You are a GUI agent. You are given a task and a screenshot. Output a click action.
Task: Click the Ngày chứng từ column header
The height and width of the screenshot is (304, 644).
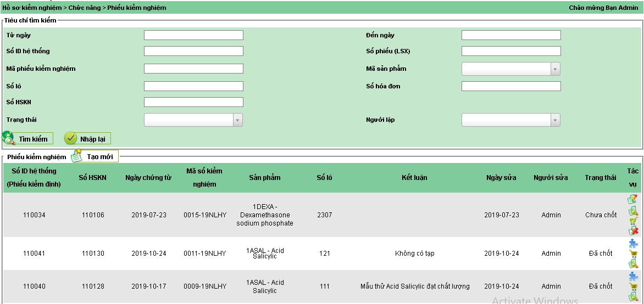[148, 178]
